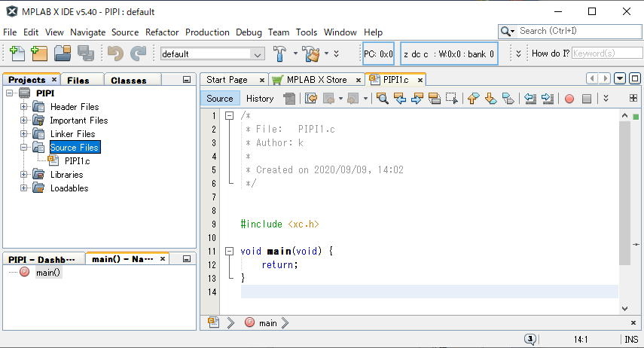The height and width of the screenshot is (348, 644).
Task: Click the Redo toolbar icon
Action: coord(138,53)
